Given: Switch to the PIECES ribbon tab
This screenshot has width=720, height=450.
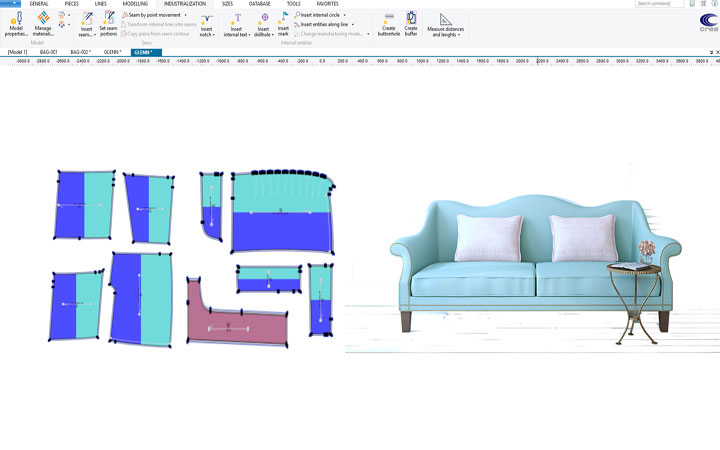Looking at the screenshot, I should [71, 4].
